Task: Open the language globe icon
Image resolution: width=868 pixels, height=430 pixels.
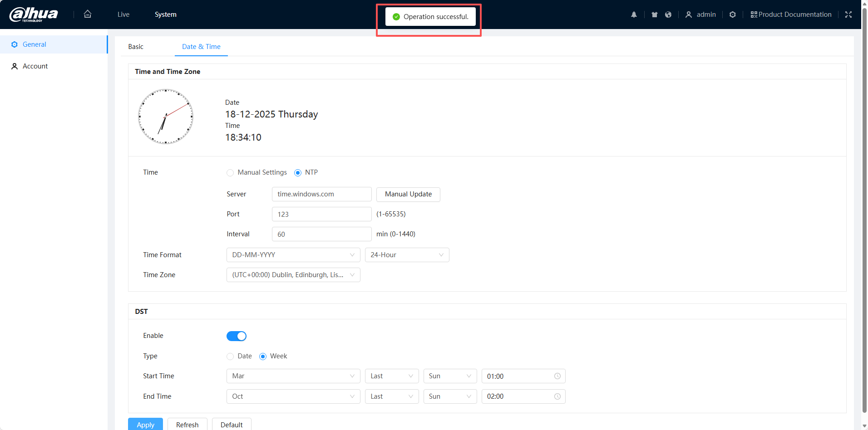Action: [x=668, y=15]
